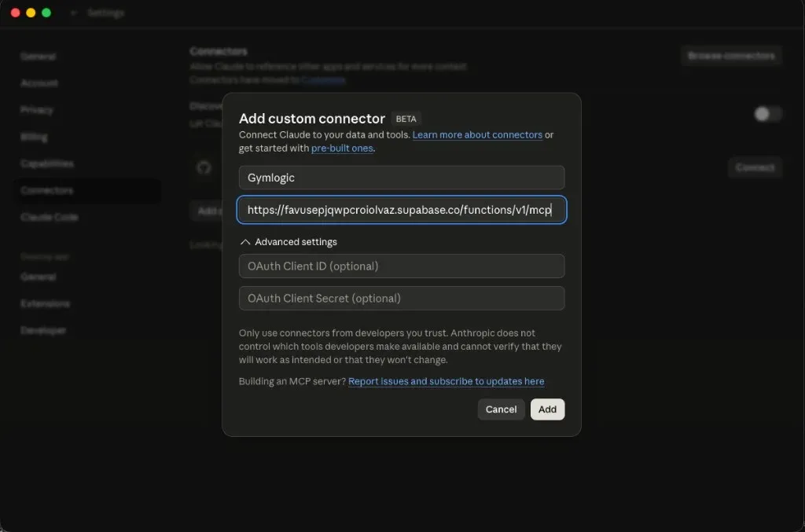Open the General settings section at the sidebar top

tap(38, 57)
